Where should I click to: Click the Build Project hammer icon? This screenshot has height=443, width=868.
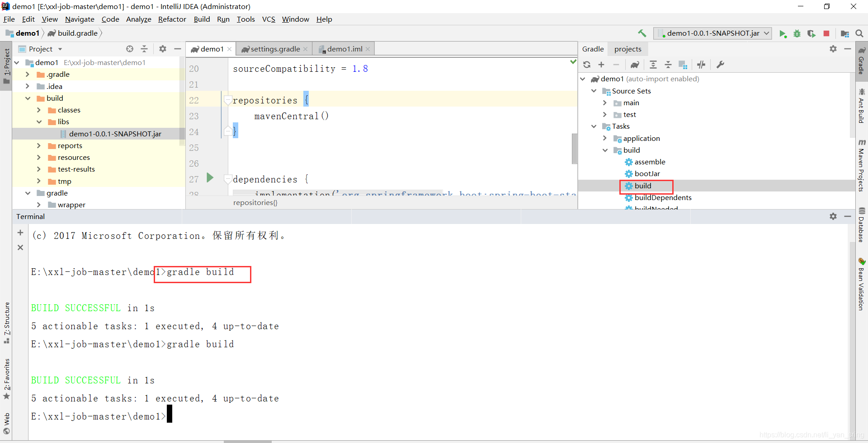point(642,33)
